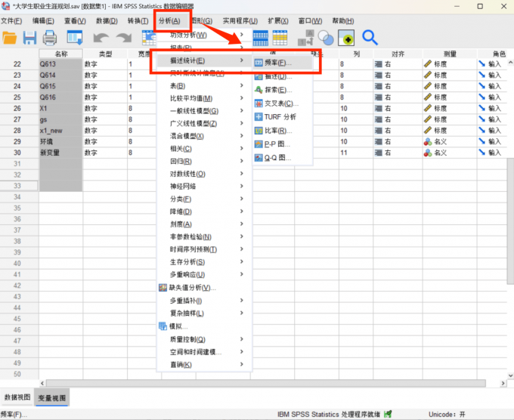The width and height of the screenshot is (514, 420).
Task: Open file using the folder icon
Action: 10,38
